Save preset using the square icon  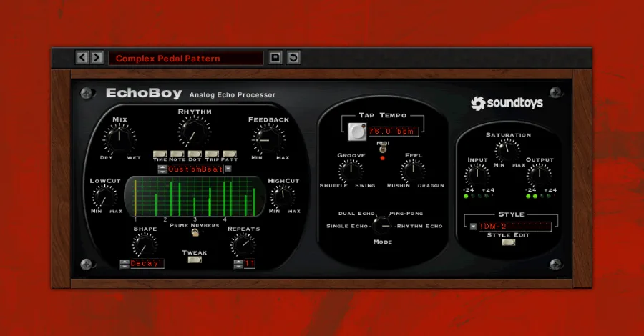[x=275, y=57]
